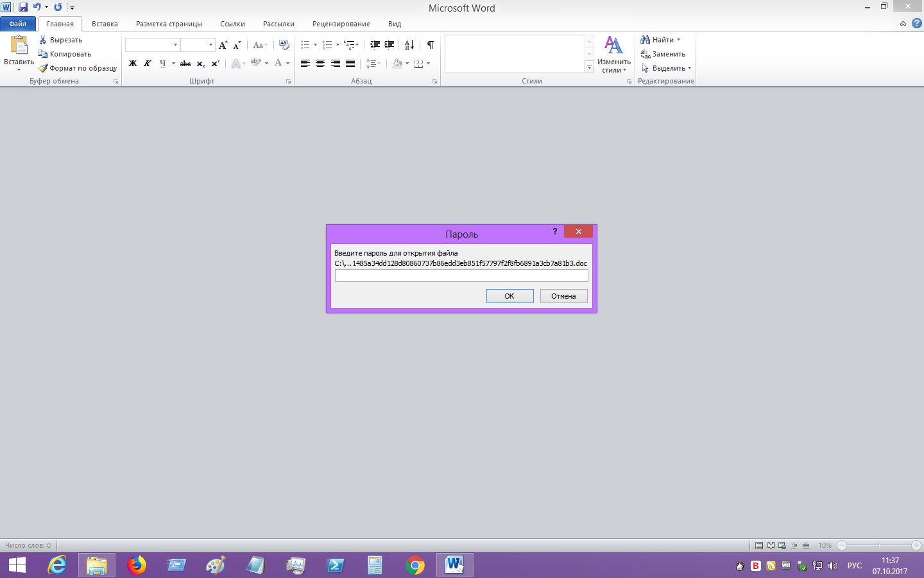
Task: Switch to Full Screen Reading view in status bar
Action: click(x=771, y=545)
